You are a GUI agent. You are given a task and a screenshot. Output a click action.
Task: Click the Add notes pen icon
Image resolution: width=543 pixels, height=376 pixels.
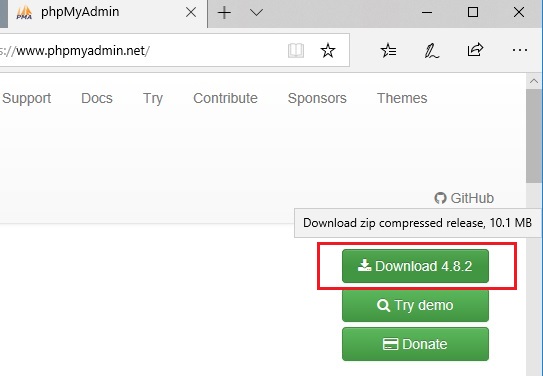pyautogui.click(x=431, y=51)
